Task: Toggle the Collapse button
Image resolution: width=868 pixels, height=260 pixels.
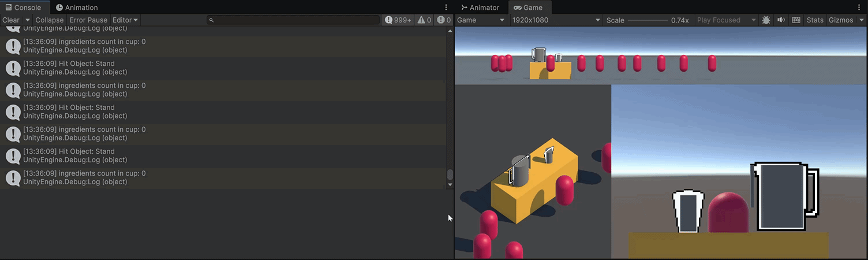Action: click(x=49, y=20)
